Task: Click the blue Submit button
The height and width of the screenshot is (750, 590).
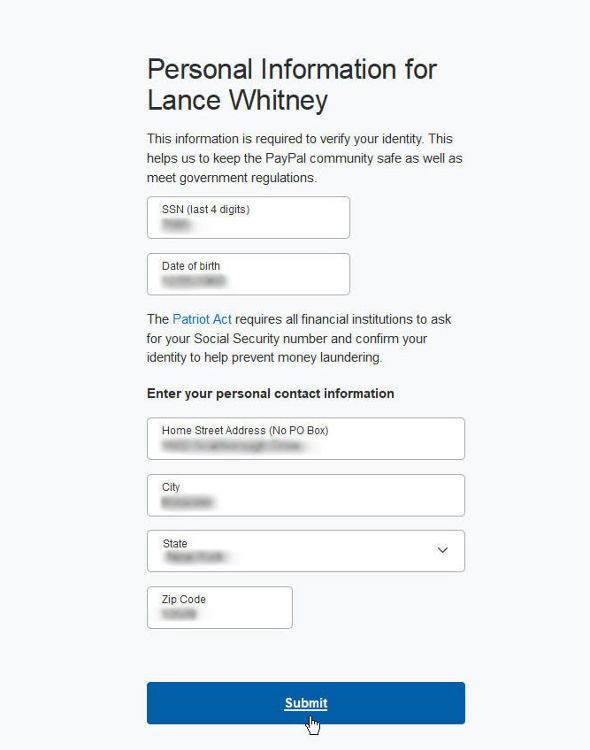Action: (x=306, y=703)
